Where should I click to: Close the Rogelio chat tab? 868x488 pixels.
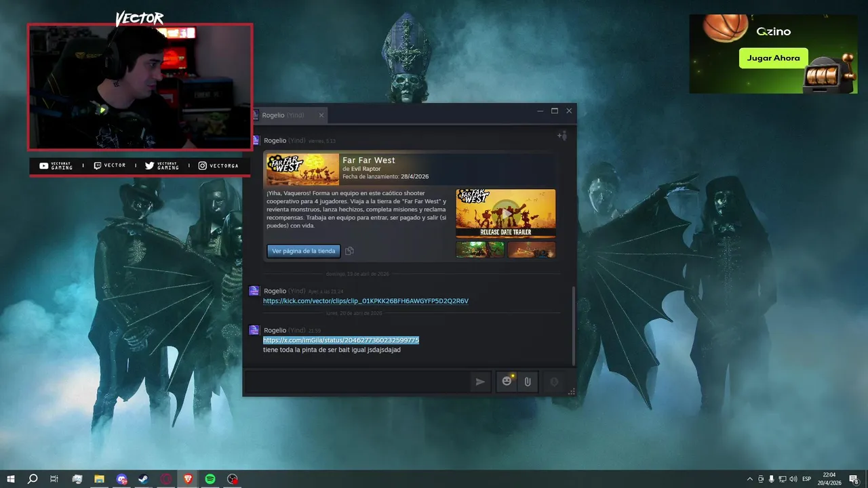(x=321, y=115)
